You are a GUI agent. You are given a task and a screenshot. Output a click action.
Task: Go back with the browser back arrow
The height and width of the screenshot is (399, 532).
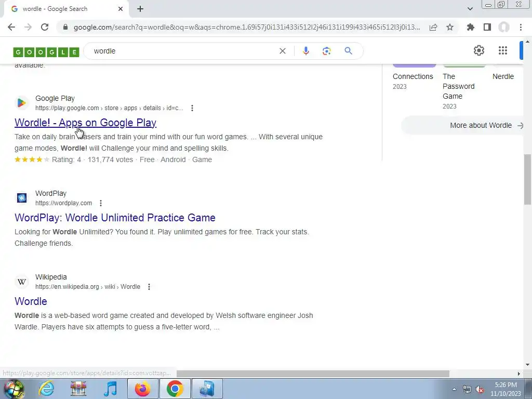[11, 27]
